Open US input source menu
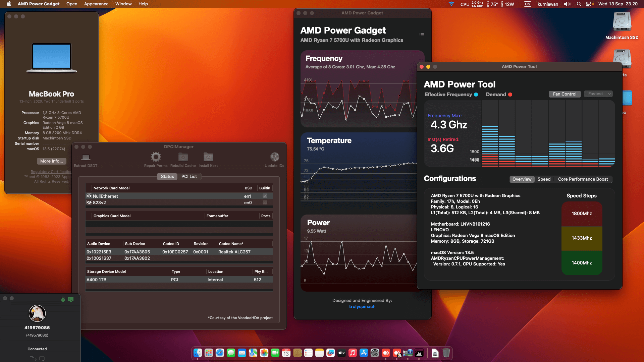This screenshot has height=362, width=644. click(x=528, y=4)
